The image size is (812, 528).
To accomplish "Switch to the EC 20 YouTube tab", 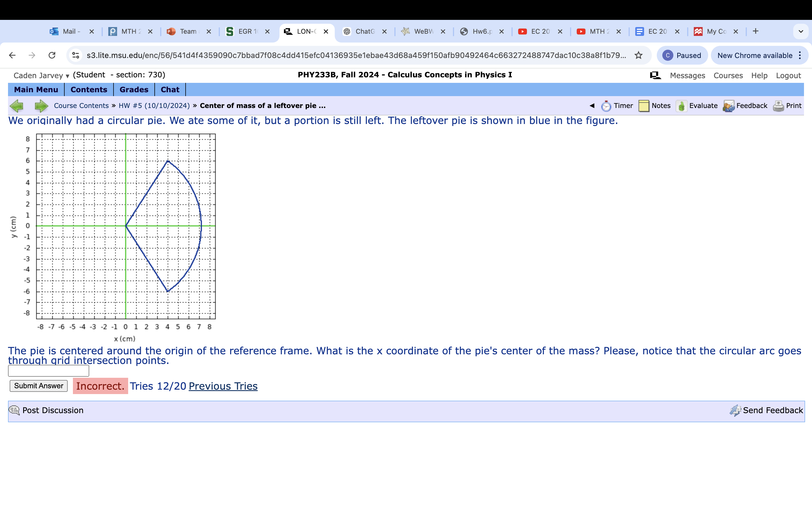I will 534,31.
